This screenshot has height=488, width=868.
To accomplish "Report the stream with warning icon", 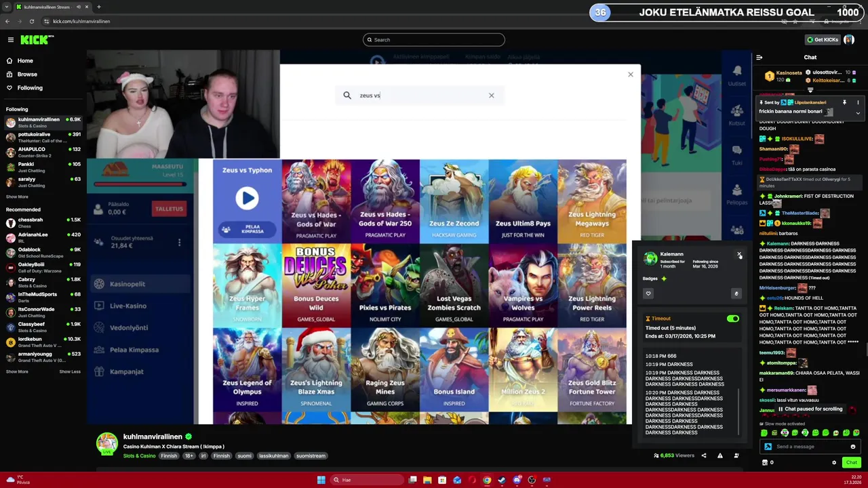I will (x=720, y=455).
